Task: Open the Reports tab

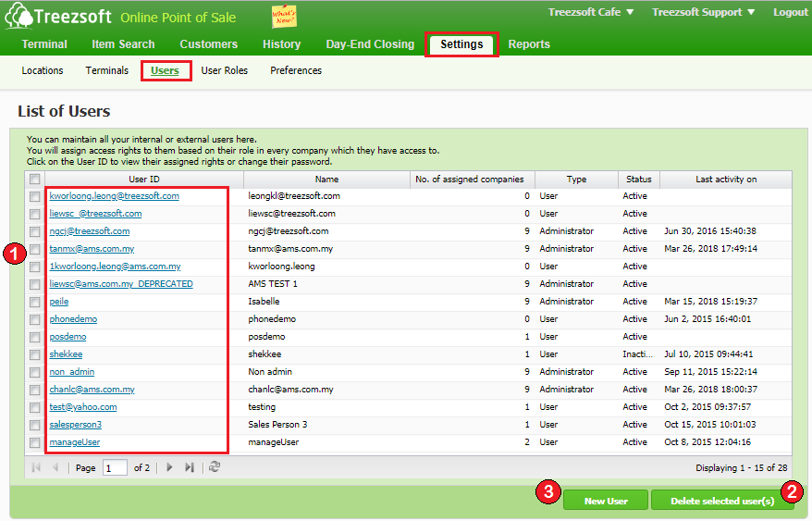Action: tap(529, 44)
